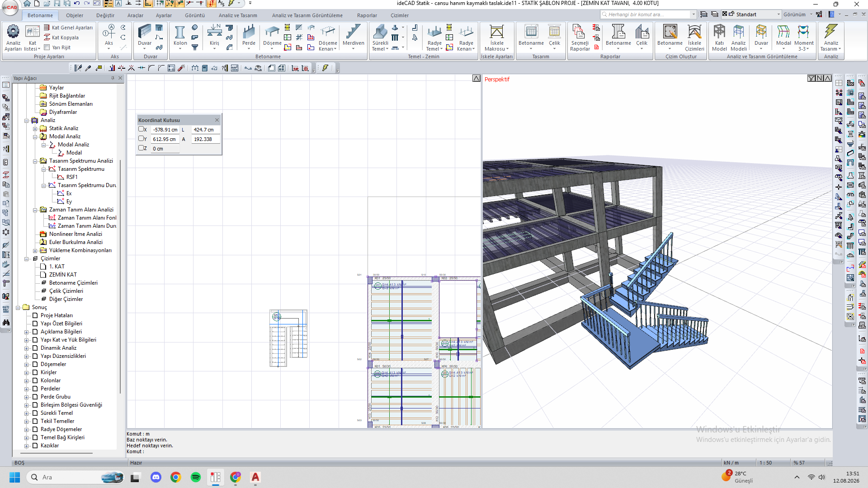Select ZEMİN KAT drawing in tree

pyautogui.click(x=63, y=275)
